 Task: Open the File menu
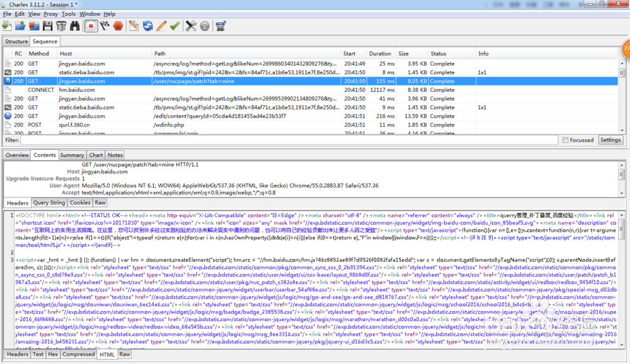click(x=7, y=14)
